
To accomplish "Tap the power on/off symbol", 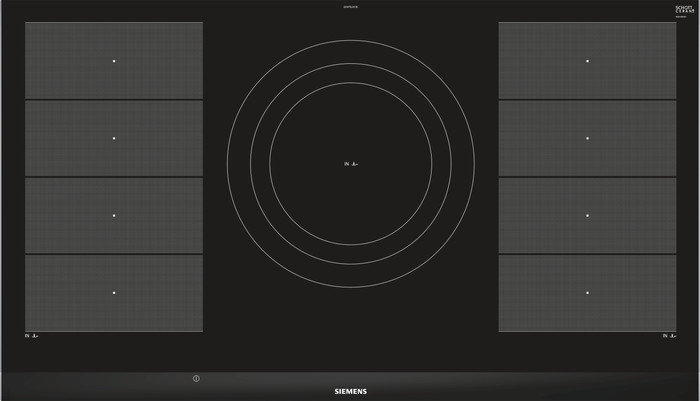I will 196,378.
